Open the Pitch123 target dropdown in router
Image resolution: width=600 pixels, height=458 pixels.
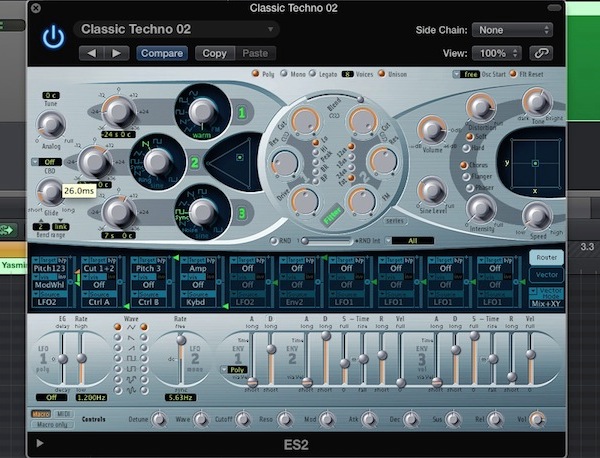click(49, 268)
